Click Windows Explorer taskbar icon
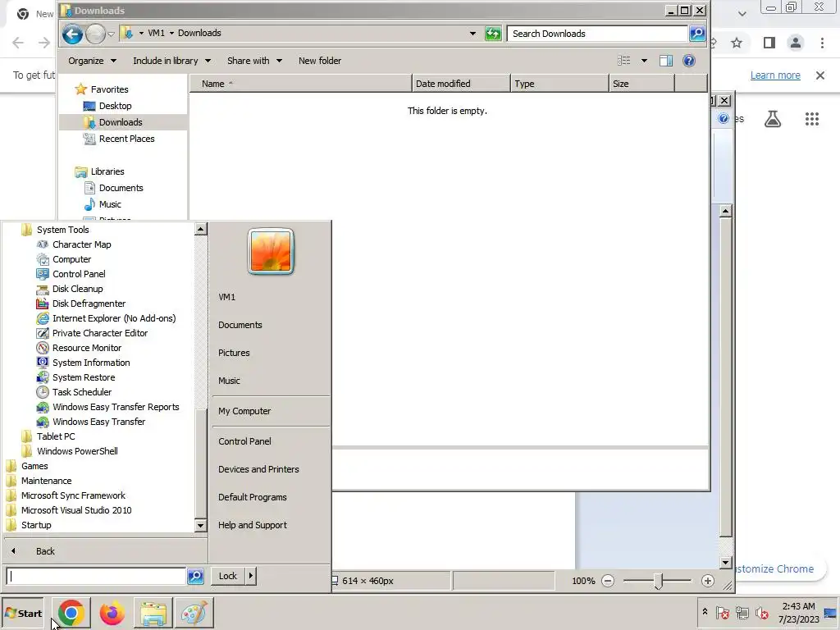The height and width of the screenshot is (630, 840). click(x=153, y=613)
